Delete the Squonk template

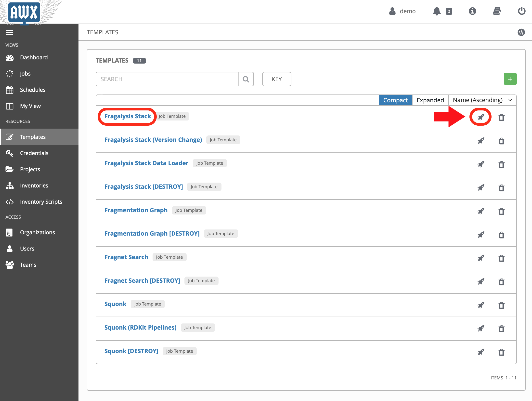[502, 305]
